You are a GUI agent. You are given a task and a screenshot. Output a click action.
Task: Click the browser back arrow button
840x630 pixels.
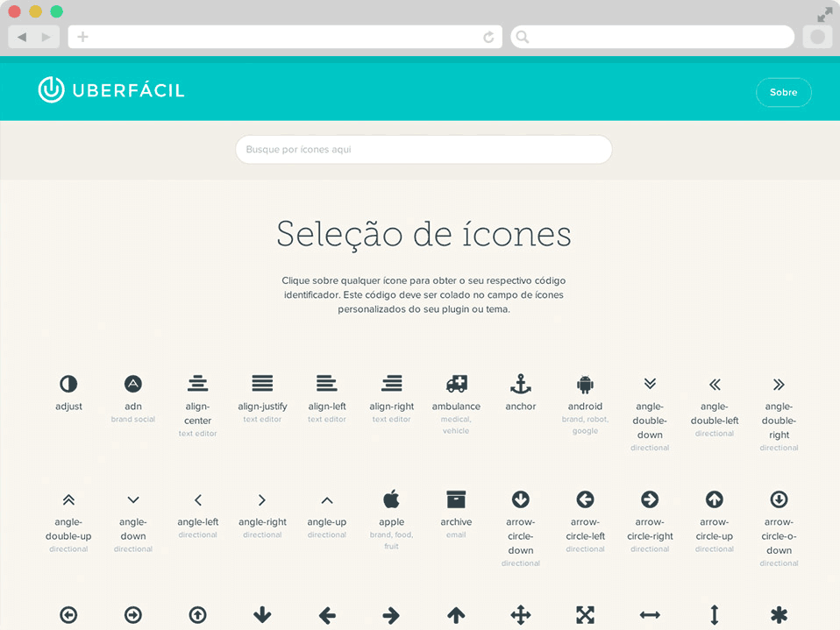click(x=22, y=37)
